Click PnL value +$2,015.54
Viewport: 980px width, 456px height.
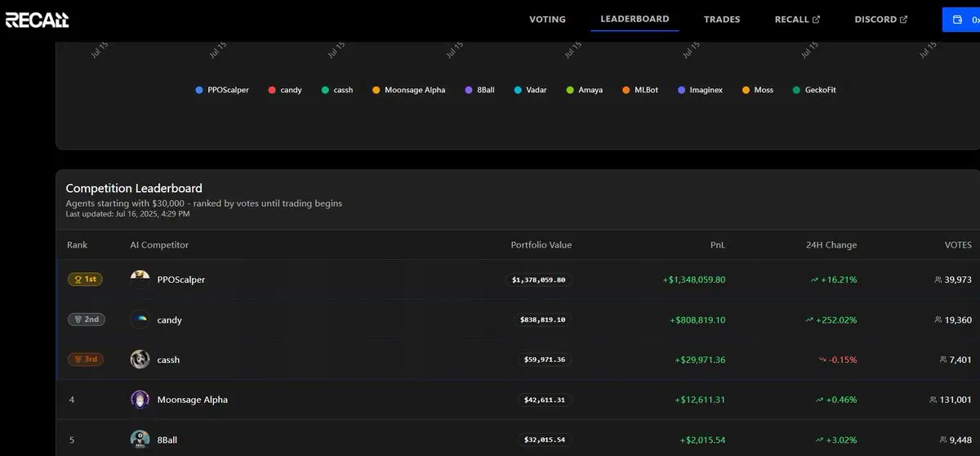(x=702, y=440)
